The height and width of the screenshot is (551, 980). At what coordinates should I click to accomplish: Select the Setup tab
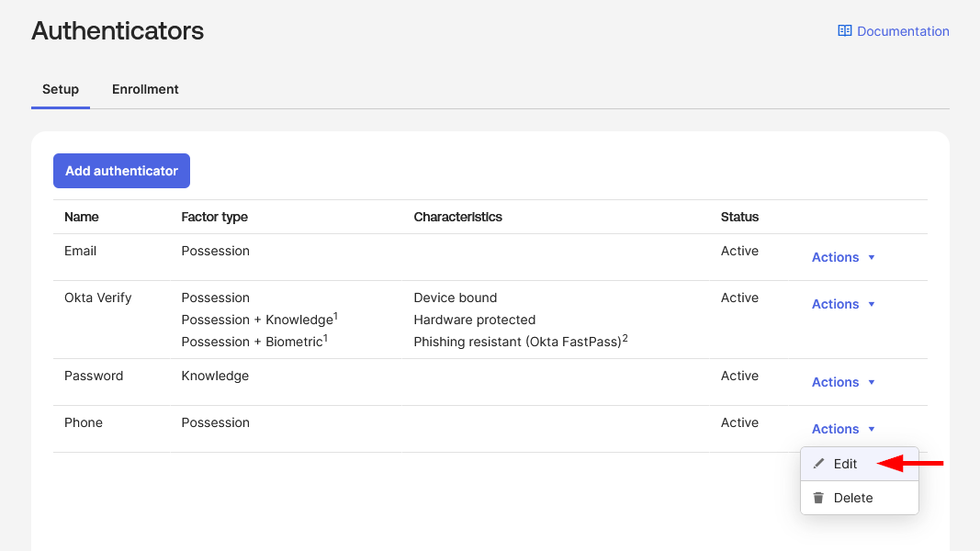(x=61, y=89)
